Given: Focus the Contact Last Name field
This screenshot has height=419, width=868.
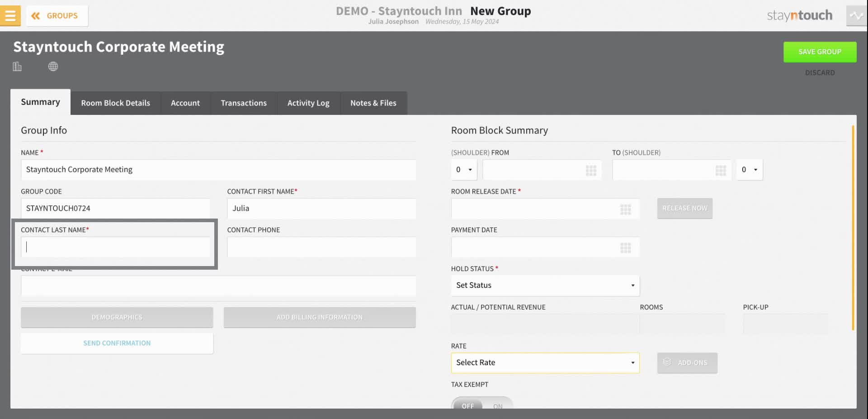Looking at the screenshot, I should pos(115,247).
